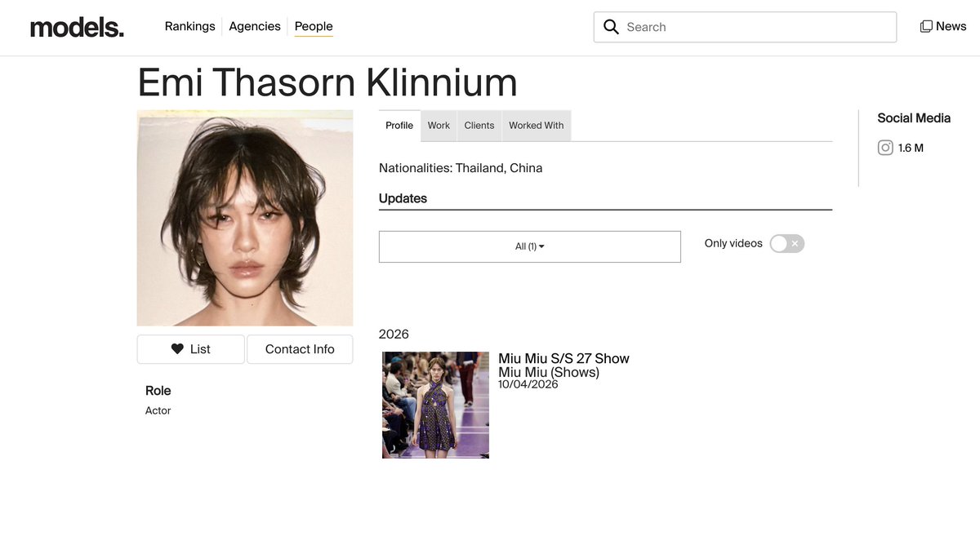Click the models. site logo
This screenshot has height=541, width=980.
(77, 28)
